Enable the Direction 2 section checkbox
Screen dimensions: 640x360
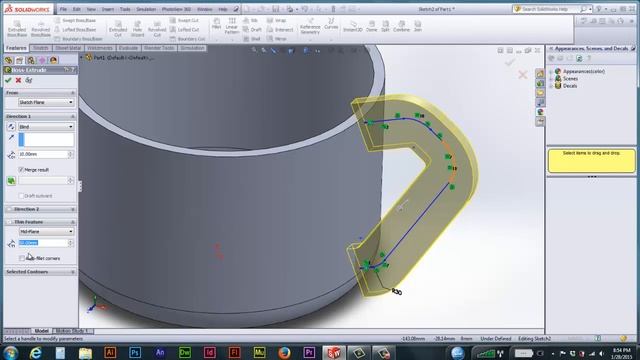pos(9,209)
